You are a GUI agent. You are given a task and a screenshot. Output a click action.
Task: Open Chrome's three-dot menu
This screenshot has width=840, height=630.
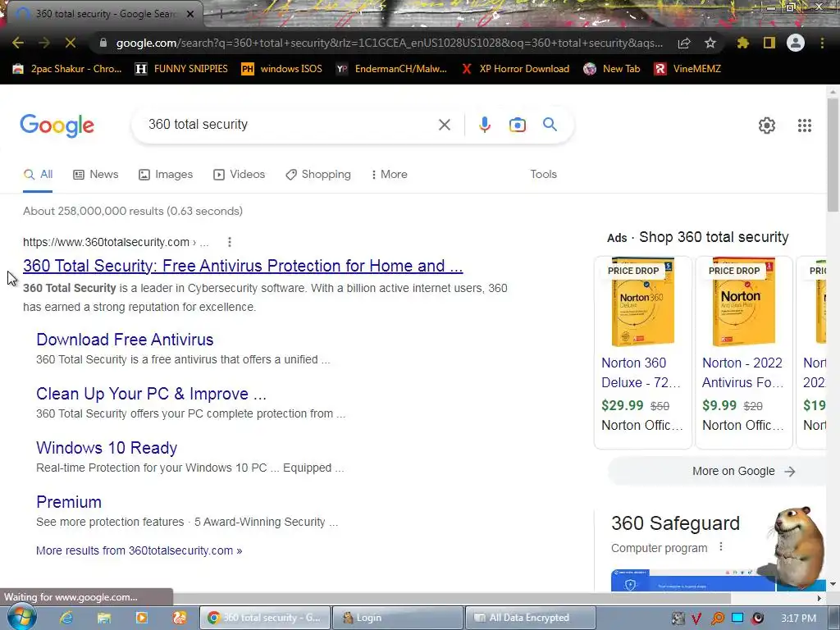[x=822, y=43]
